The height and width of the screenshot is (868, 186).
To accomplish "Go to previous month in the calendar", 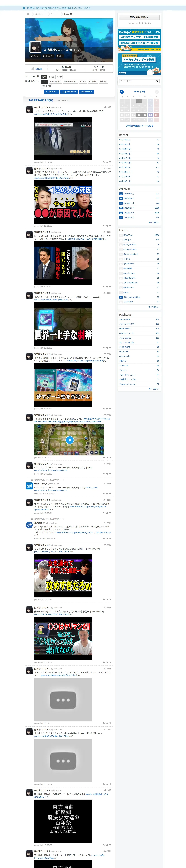I will coord(122,92).
